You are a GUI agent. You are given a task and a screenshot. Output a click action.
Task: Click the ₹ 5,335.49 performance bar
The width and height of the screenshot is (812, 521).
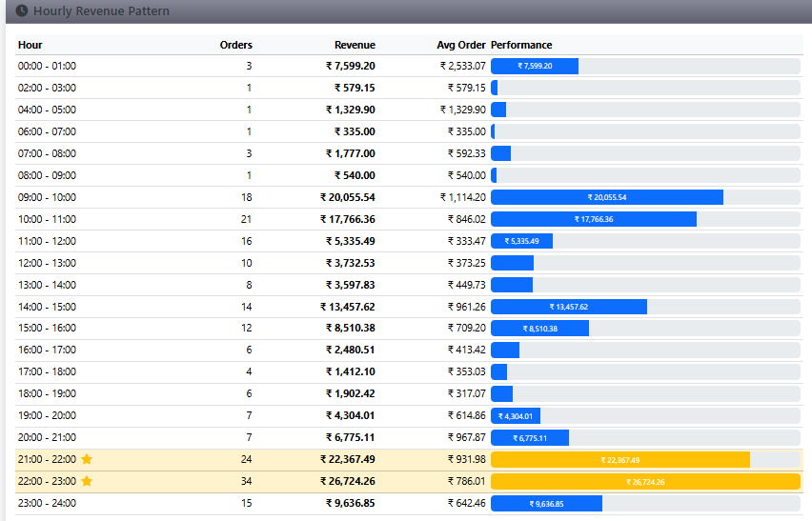[x=521, y=241]
